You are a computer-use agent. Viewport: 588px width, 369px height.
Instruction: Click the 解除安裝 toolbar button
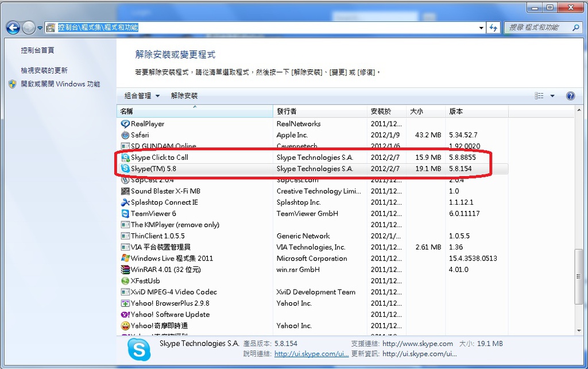[184, 96]
